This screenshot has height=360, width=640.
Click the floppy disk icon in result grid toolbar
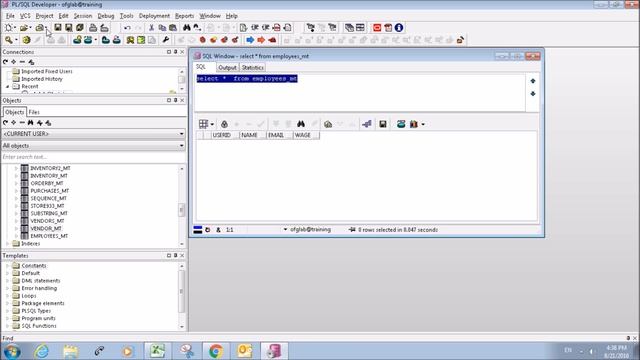[x=382, y=124]
